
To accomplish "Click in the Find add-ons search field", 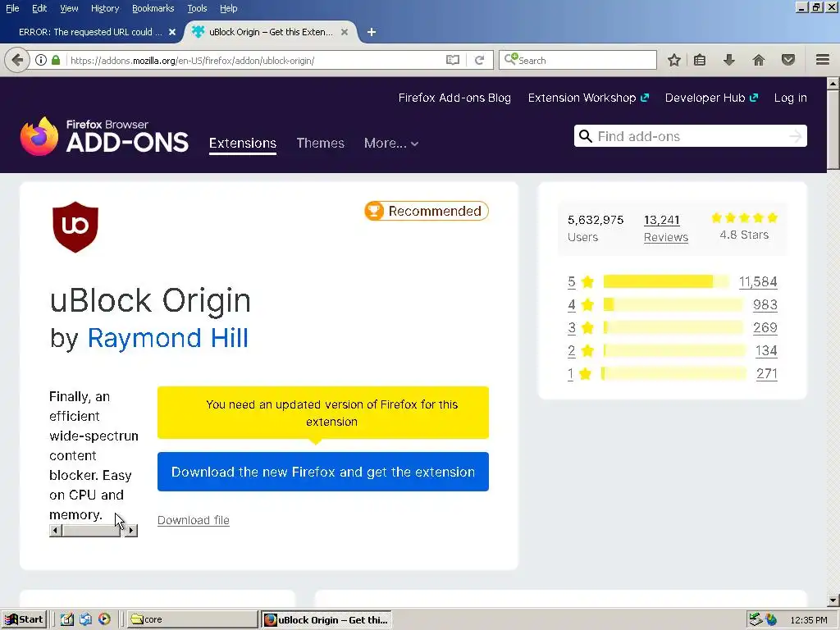I will (x=691, y=136).
